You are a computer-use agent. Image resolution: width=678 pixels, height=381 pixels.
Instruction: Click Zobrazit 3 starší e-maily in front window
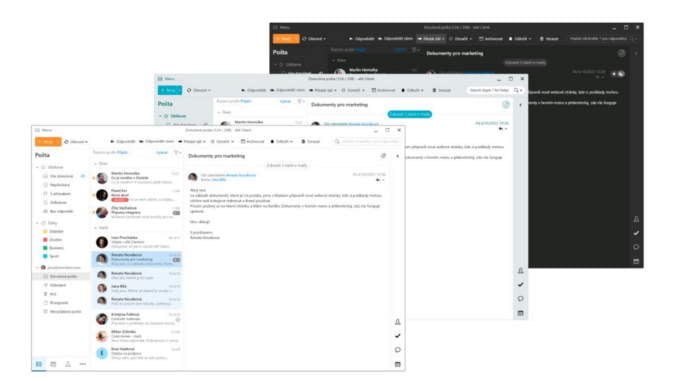tap(286, 165)
